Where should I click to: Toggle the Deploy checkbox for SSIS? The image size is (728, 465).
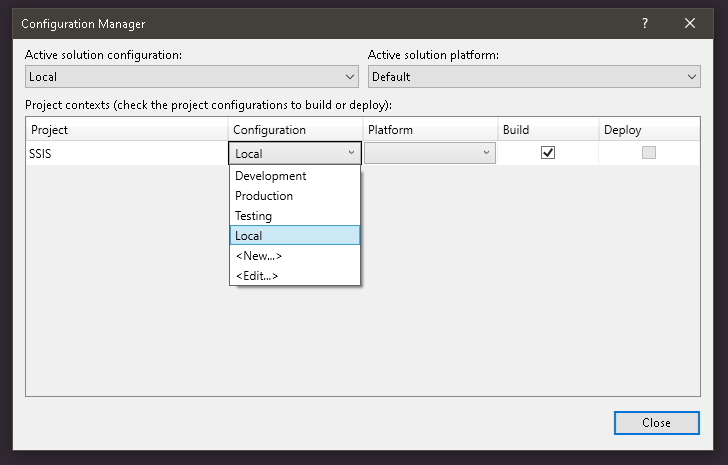tap(649, 153)
